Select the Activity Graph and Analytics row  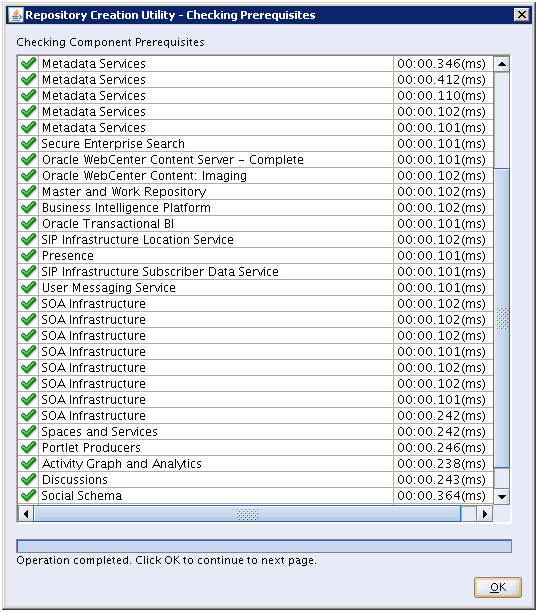[x=256, y=464]
